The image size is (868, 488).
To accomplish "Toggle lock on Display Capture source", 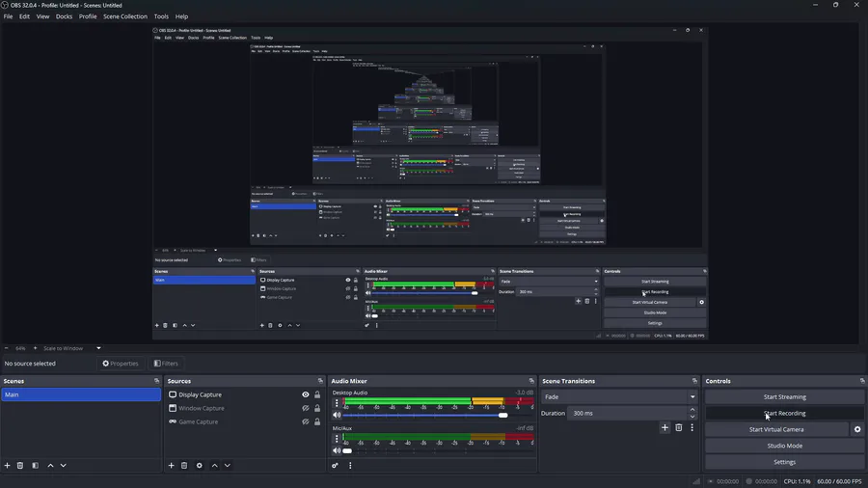I will [x=317, y=394].
